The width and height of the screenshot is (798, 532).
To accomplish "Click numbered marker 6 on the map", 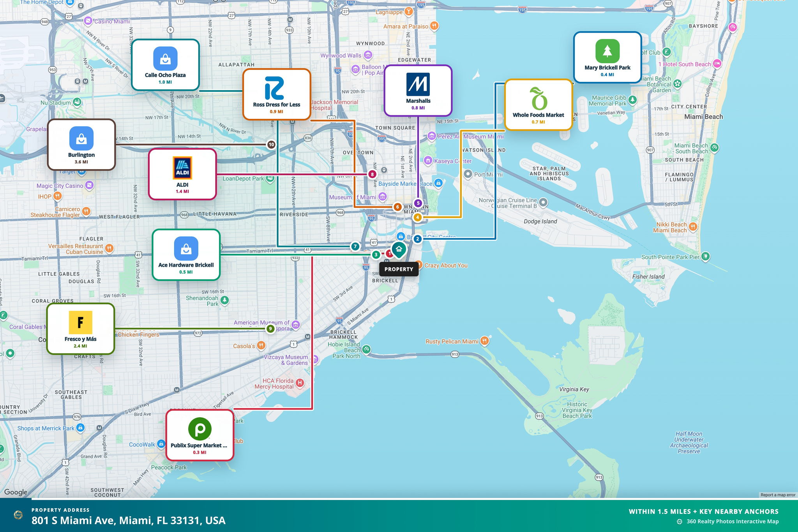I will coord(397,207).
